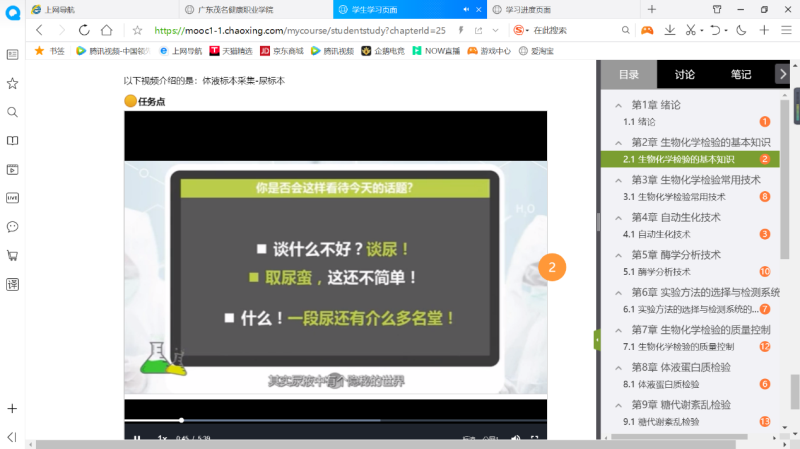Toggle fullscreen on the video player

[x=535, y=438]
